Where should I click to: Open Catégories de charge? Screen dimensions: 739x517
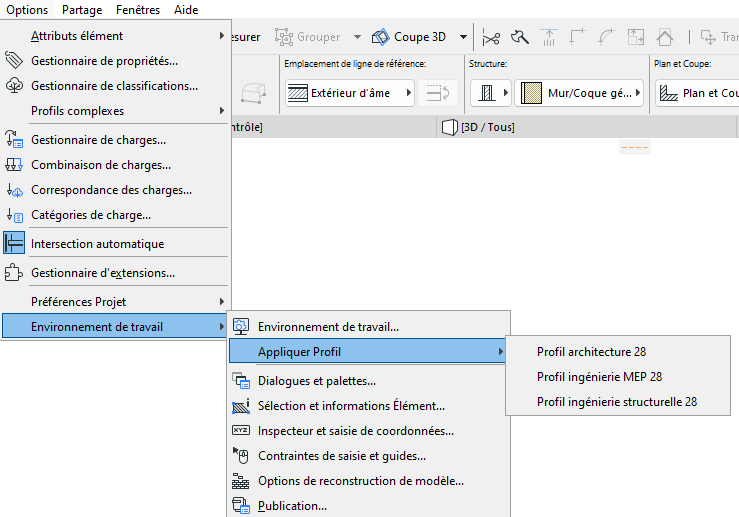click(x=115, y=215)
